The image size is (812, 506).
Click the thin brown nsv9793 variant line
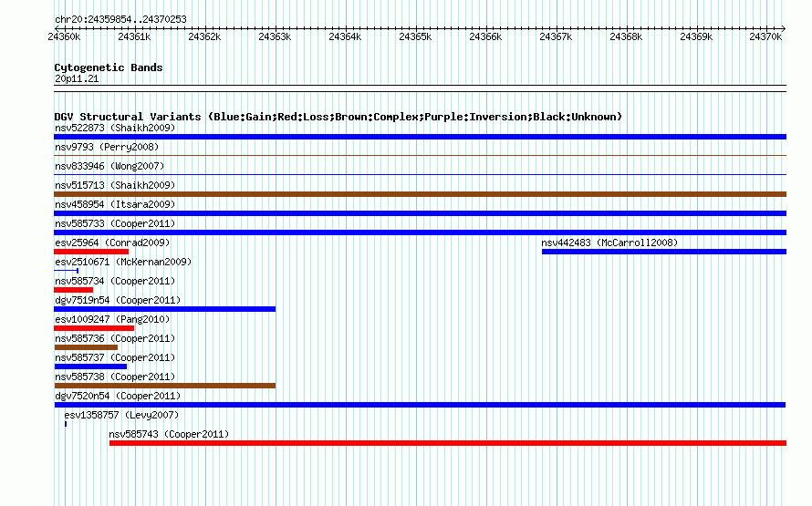point(420,155)
